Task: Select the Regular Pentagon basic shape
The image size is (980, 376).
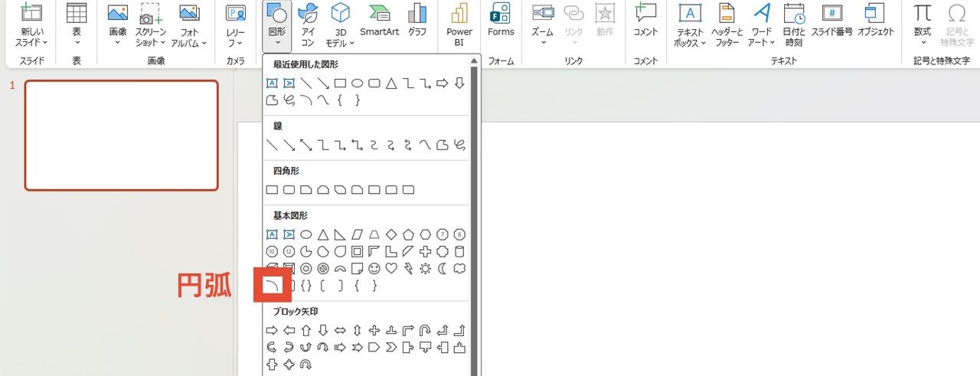Action: (407, 234)
